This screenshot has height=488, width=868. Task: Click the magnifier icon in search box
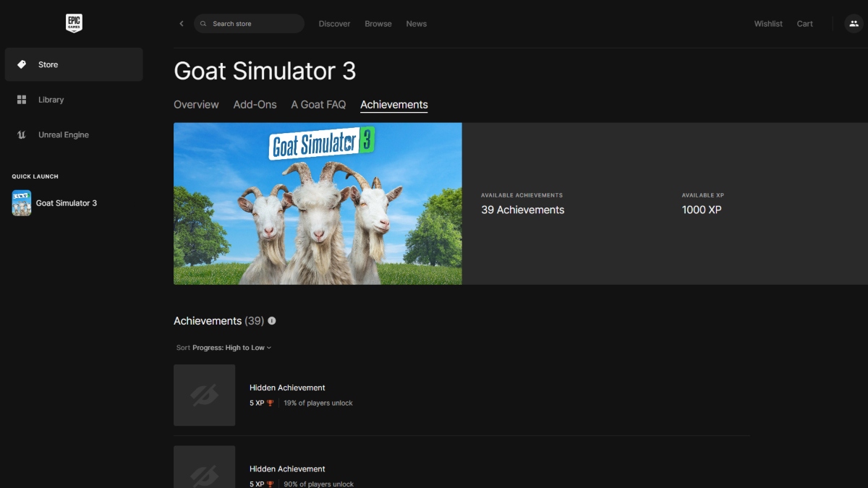[203, 24]
